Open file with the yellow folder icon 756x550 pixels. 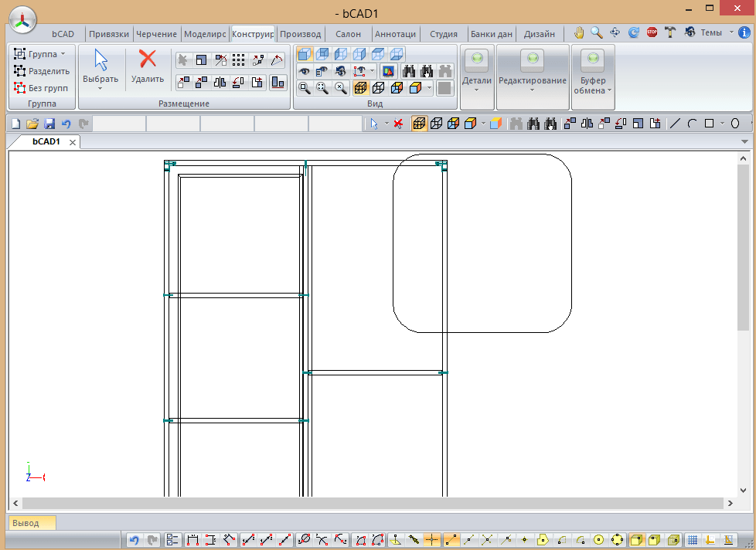point(32,124)
